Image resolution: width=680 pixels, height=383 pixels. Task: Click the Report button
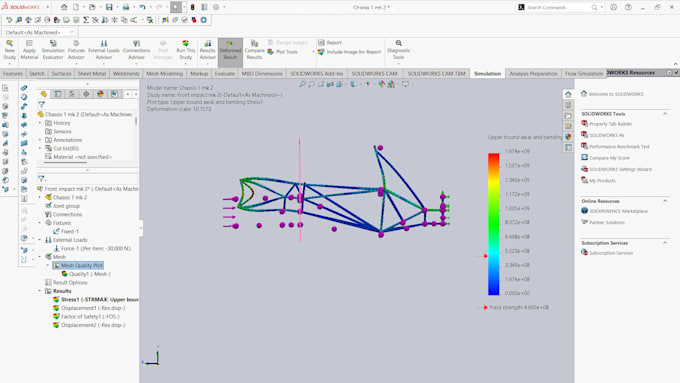330,43
